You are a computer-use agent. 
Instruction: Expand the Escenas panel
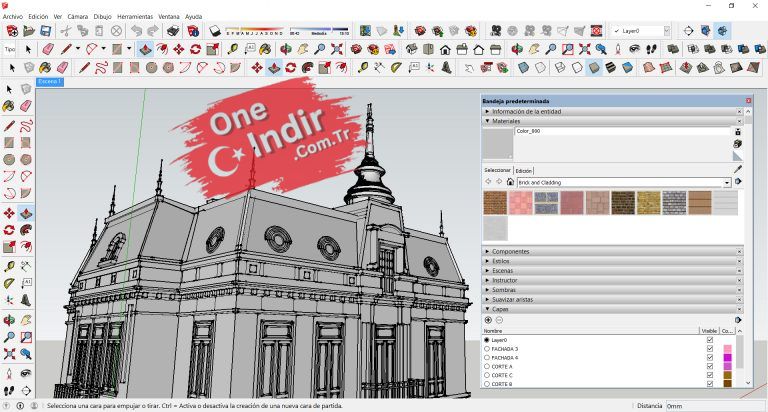click(613, 270)
